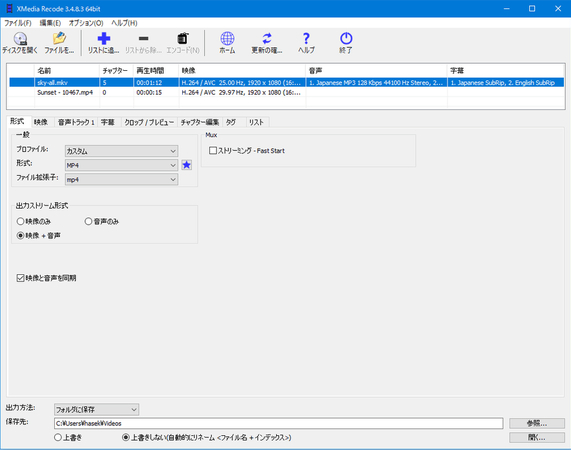
Task: Add job with the blue plus icon
Action: click(x=104, y=38)
